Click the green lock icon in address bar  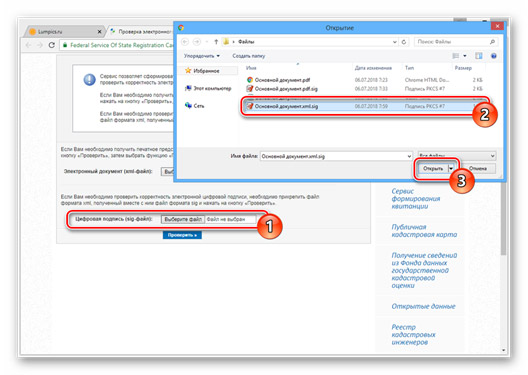65,45
